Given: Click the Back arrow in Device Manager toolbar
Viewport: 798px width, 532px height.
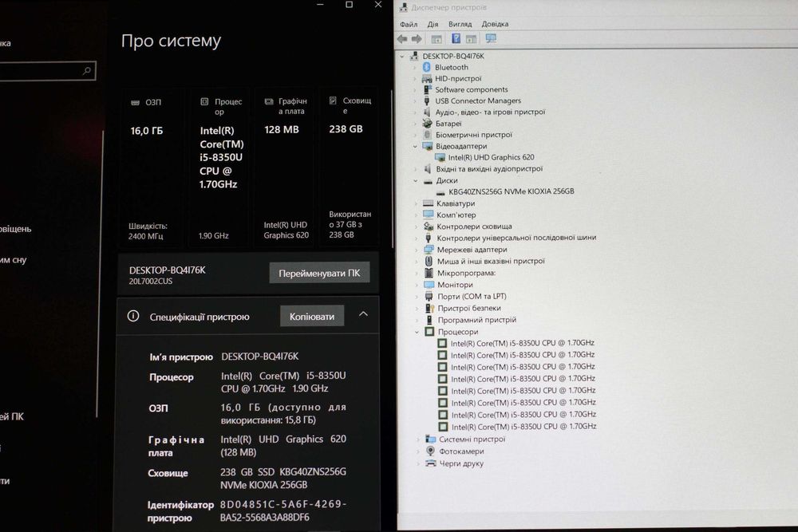Looking at the screenshot, I should [x=402, y=39].
